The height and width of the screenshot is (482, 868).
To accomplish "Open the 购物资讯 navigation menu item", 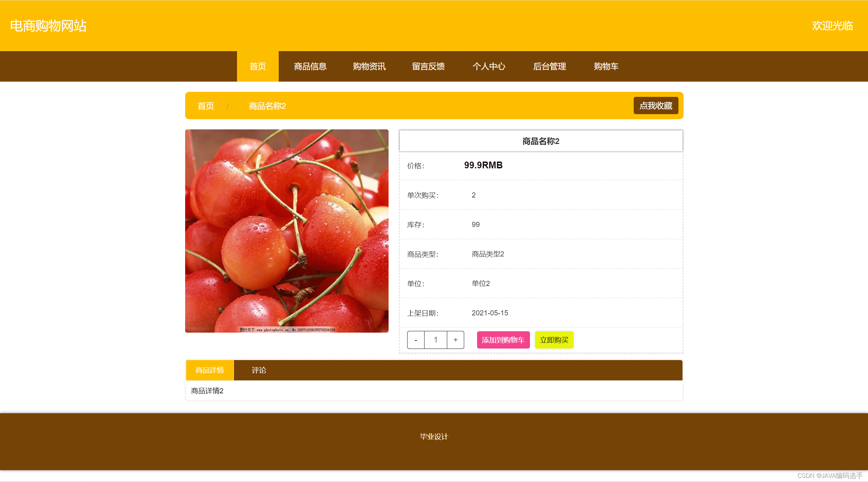I will click(369, 66).
